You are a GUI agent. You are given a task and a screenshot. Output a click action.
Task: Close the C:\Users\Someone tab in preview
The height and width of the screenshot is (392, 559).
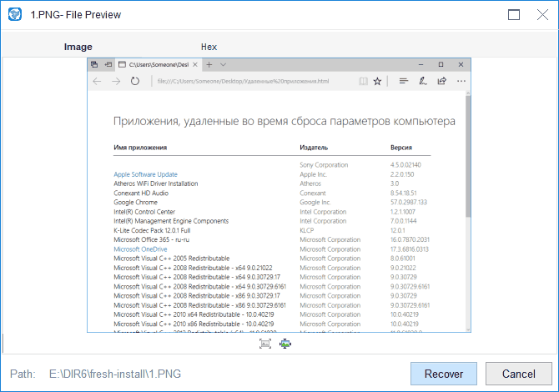click(195, 64)
